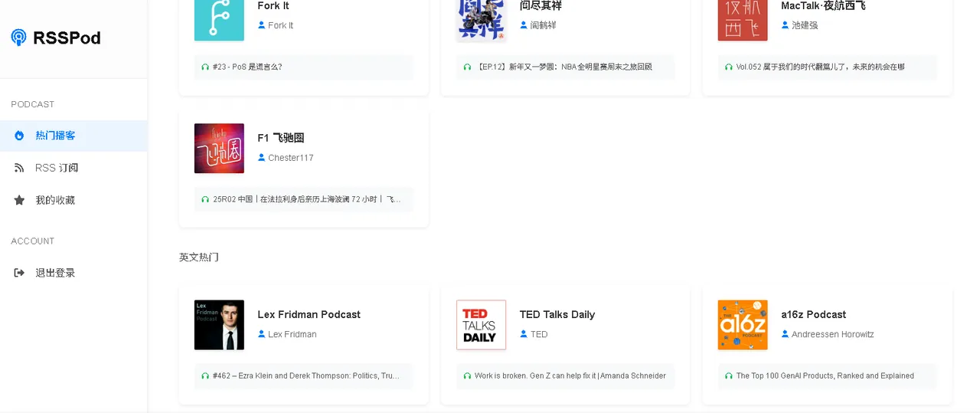Image resolution: width=980 pixels, height=413 pixels.
Task: Click the author icon next to TED
Action: [x=524, y=334]
